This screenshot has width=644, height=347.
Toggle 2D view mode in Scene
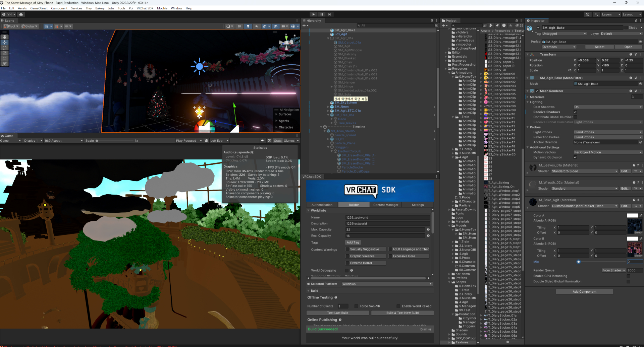(239, 26)
